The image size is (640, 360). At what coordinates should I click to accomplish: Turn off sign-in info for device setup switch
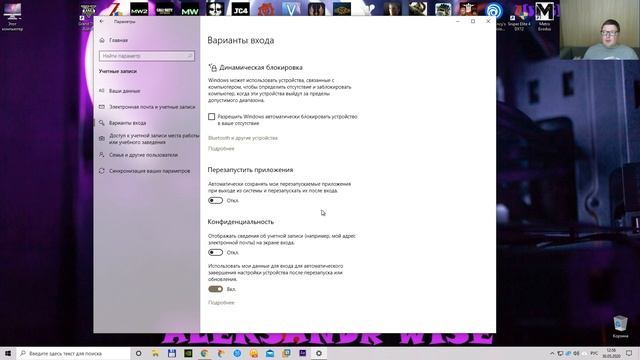(216, 289)
